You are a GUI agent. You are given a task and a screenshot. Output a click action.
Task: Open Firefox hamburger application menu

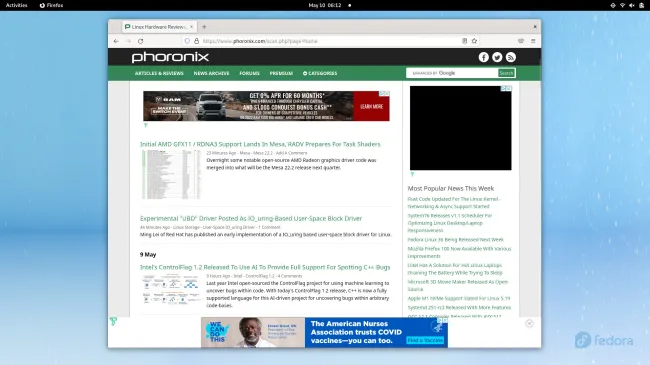pos(533,41)
